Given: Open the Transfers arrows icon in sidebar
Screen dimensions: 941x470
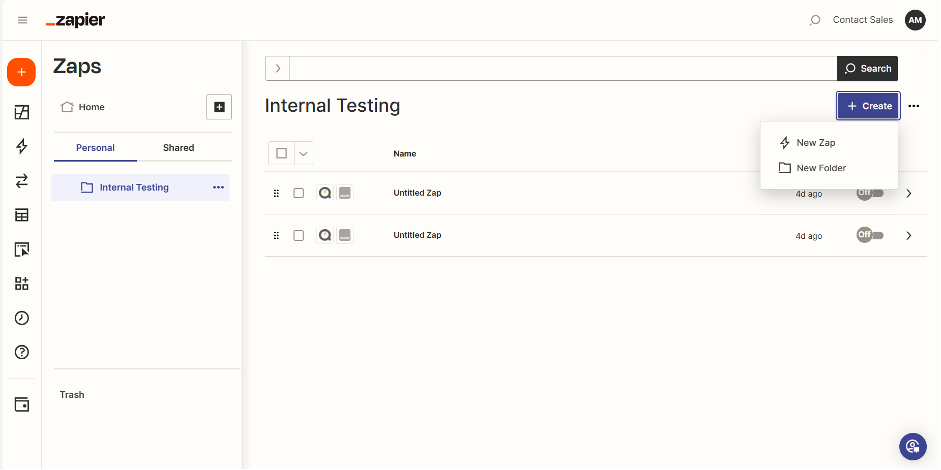Looking at the screenshot, I should [21, 181].
